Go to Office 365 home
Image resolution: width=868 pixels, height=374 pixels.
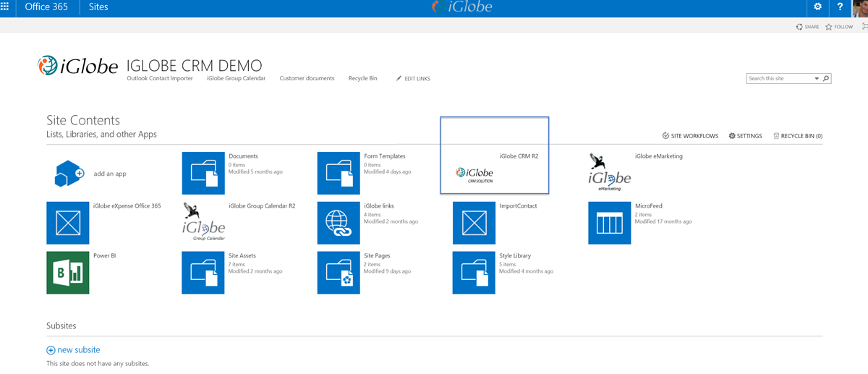(46, 7)
